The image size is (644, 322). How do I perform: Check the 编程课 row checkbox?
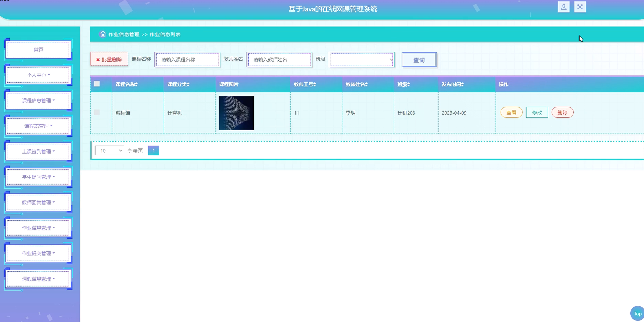coord(97,112)
